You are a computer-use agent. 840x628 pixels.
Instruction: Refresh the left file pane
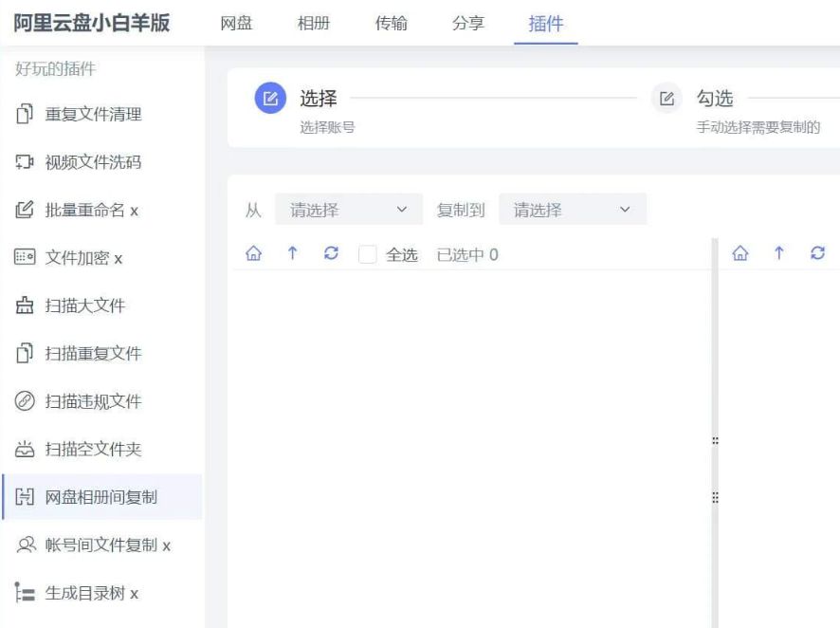(x=331, y=253)
